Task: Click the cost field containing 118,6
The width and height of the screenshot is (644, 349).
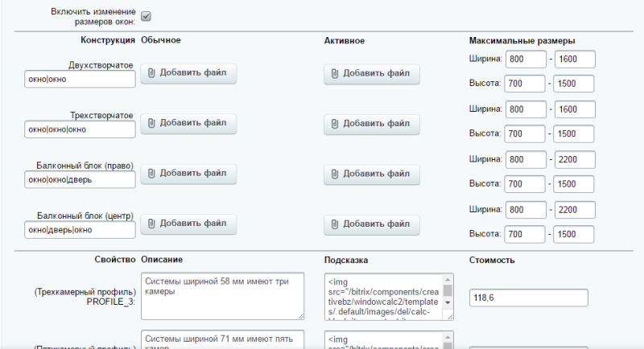Action: tap(528, 297)
